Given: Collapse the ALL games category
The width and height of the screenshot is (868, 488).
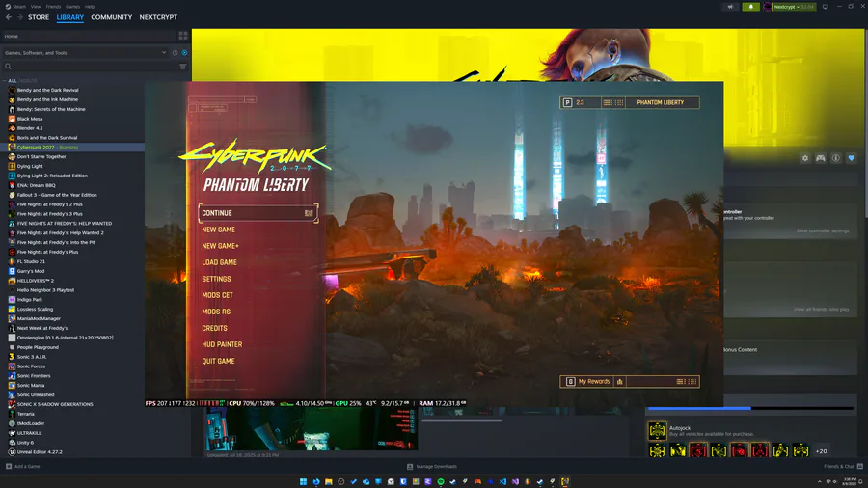Looking at the screenshot, I should pyautogui.click(x=5, y=81).
